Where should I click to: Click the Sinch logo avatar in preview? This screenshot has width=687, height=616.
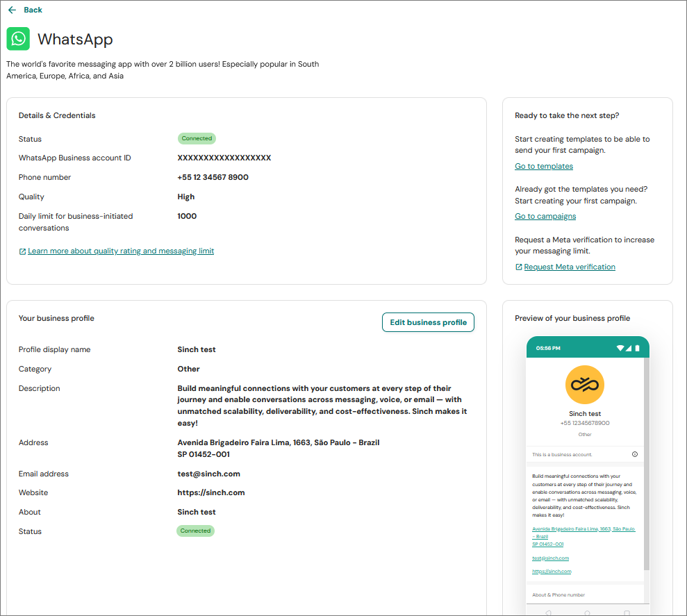[x=585, y=385]
